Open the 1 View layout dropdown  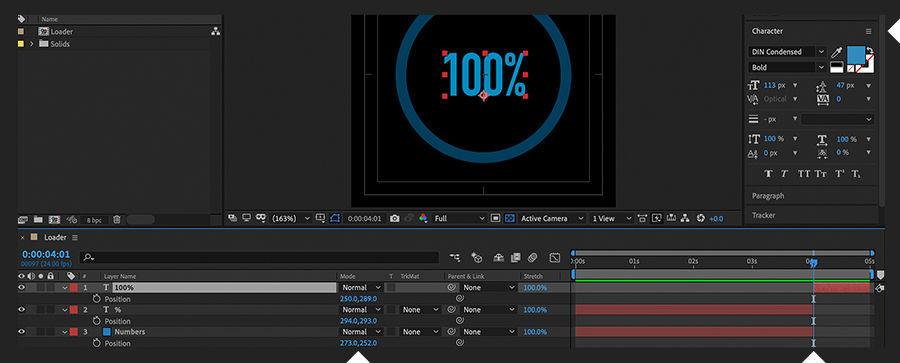612,218
